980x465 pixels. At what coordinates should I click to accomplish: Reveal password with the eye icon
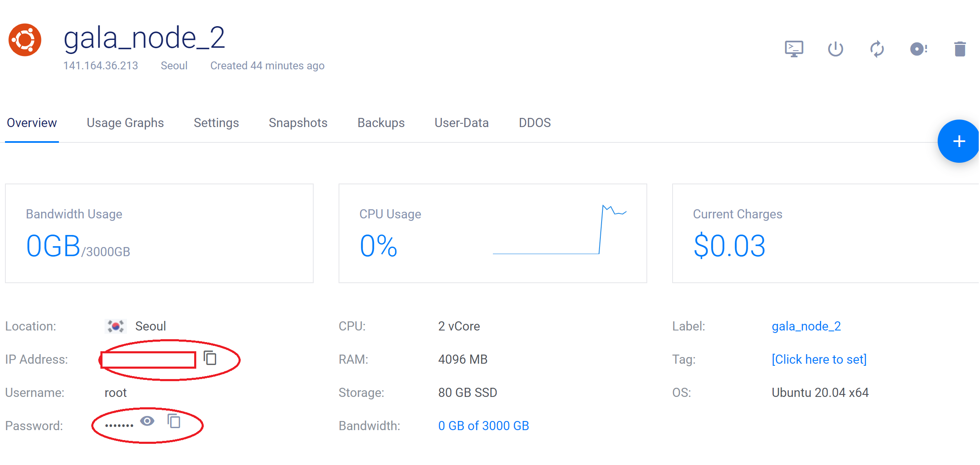147,421
